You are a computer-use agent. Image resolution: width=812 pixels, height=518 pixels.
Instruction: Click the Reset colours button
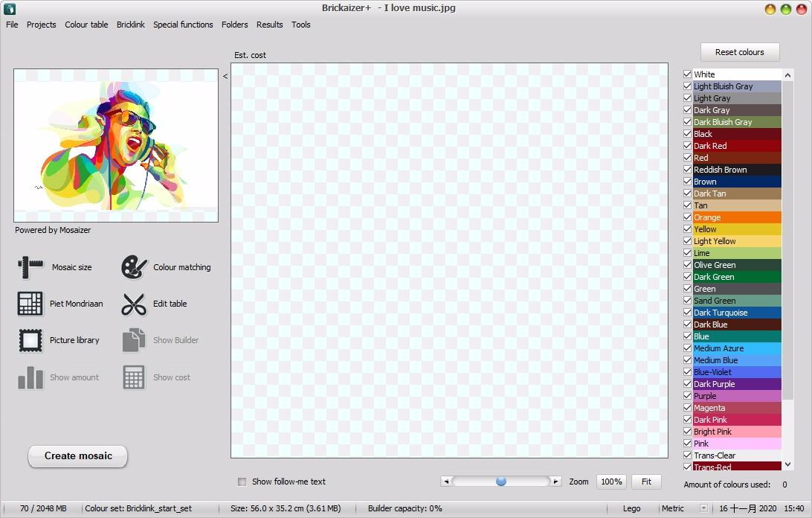739,52
